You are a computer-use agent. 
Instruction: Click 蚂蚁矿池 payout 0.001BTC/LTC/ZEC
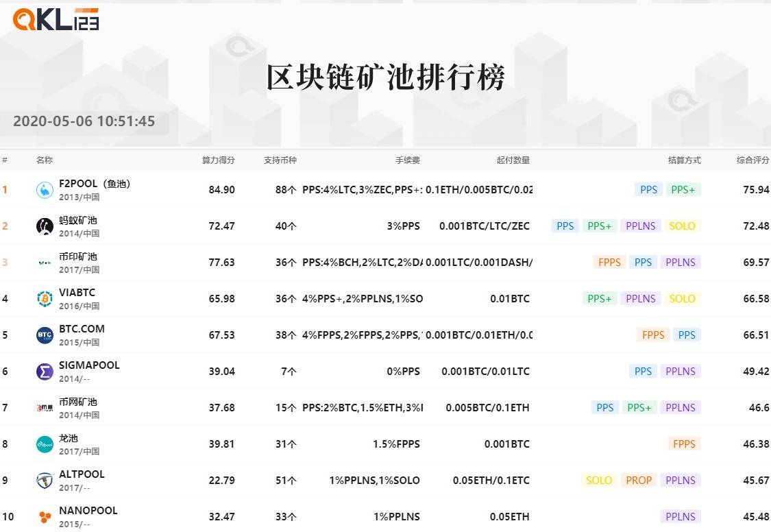pos(485,226)
